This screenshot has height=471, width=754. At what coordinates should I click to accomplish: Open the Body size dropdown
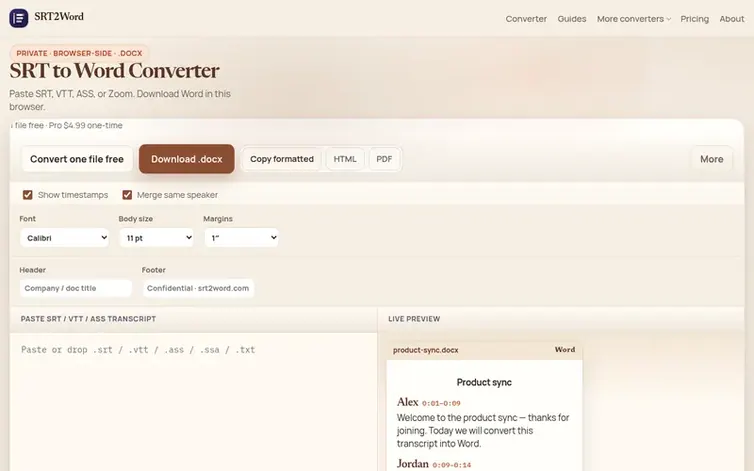tap(156, 238)
